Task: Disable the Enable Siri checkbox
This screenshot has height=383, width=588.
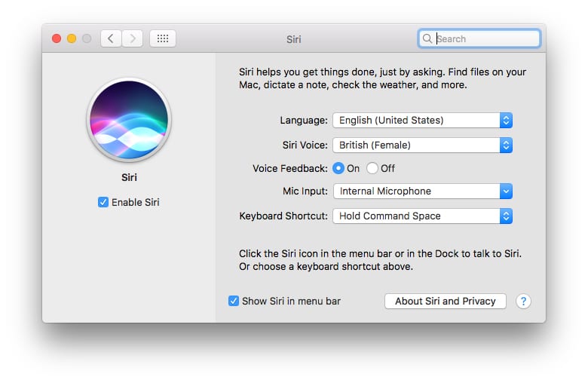Action: pos(103,202)
